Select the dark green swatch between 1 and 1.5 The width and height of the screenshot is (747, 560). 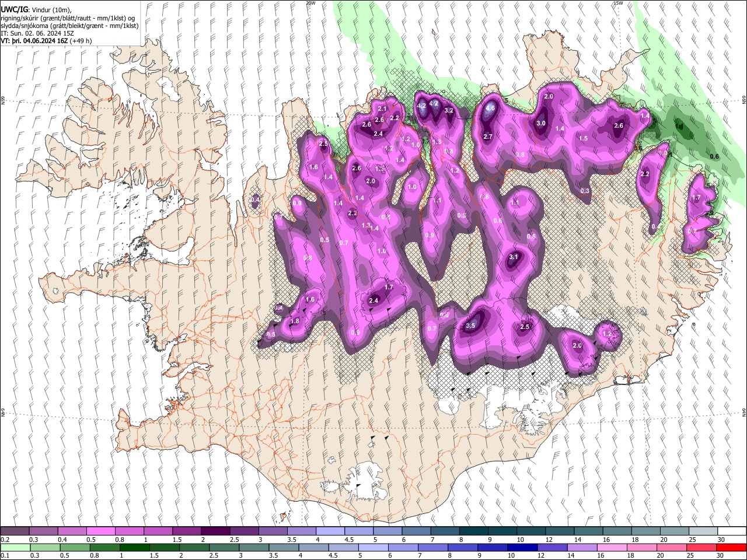(134, 547)
